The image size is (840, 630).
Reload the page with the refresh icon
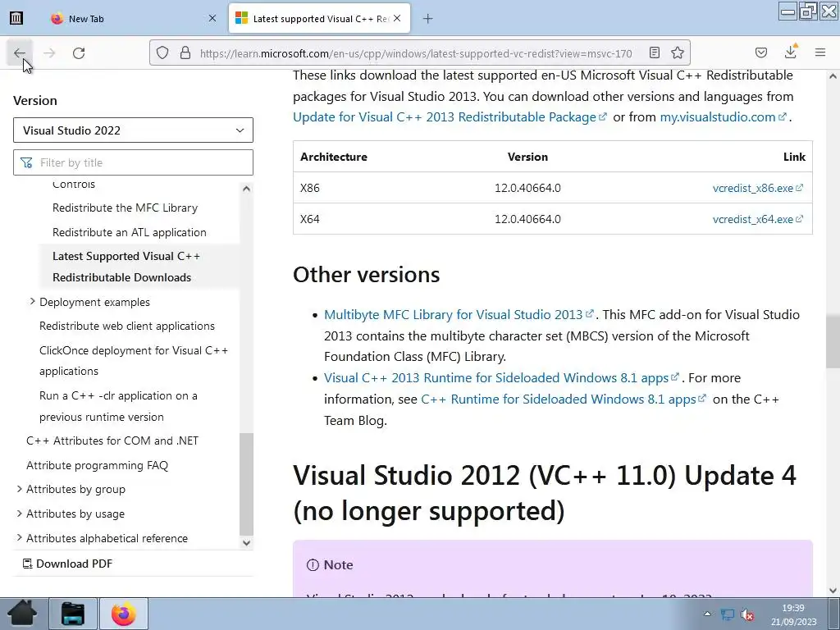[x=79, y=53]
